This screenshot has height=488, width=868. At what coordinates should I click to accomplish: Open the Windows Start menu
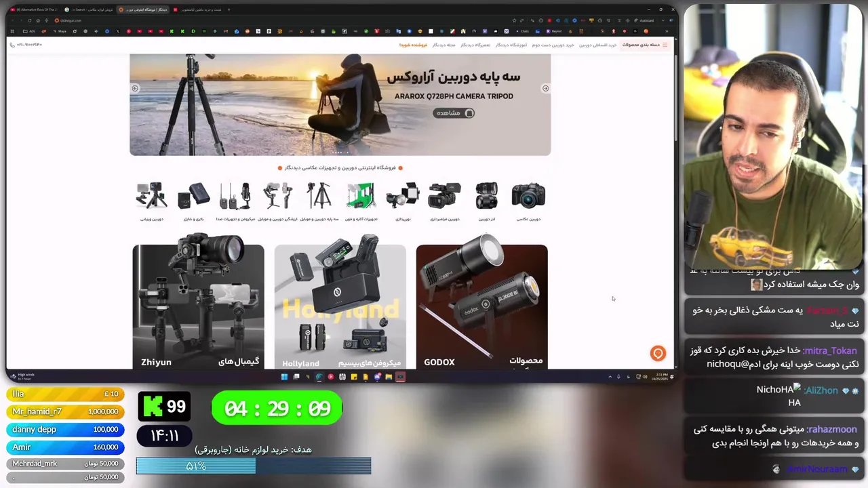[284, 377]
